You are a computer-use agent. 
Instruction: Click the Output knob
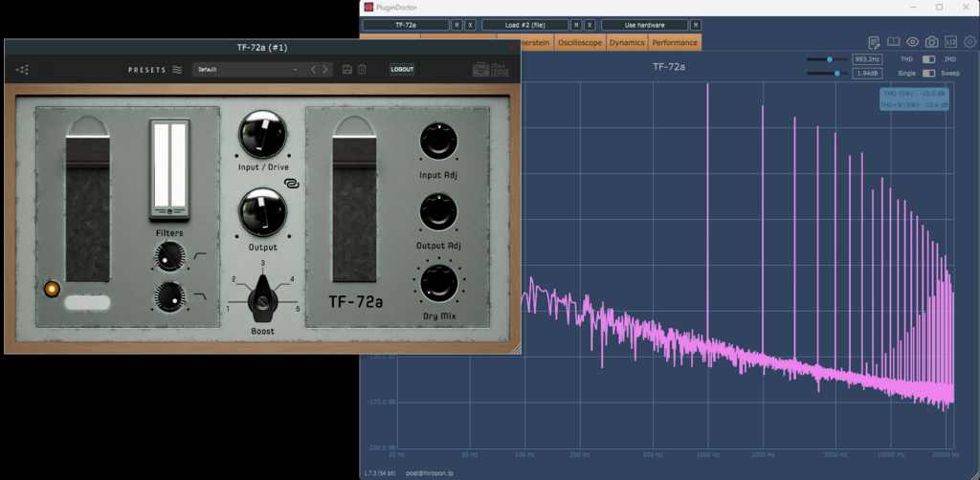pos(262,213)
